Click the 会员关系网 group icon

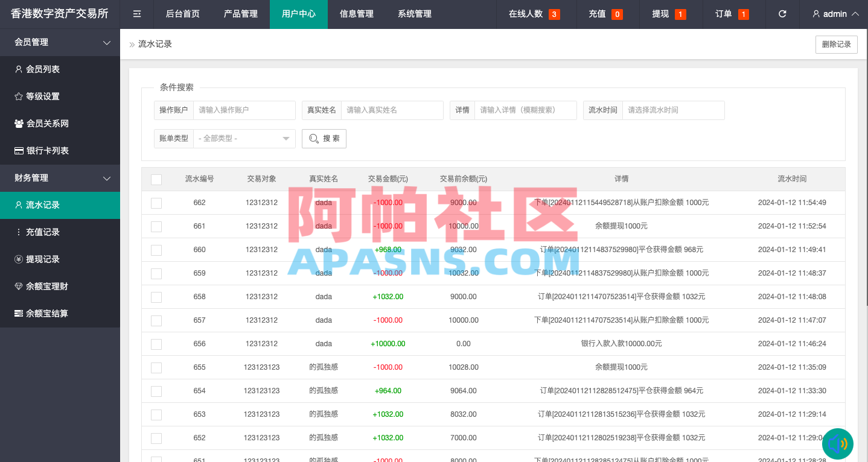(20, 123)
